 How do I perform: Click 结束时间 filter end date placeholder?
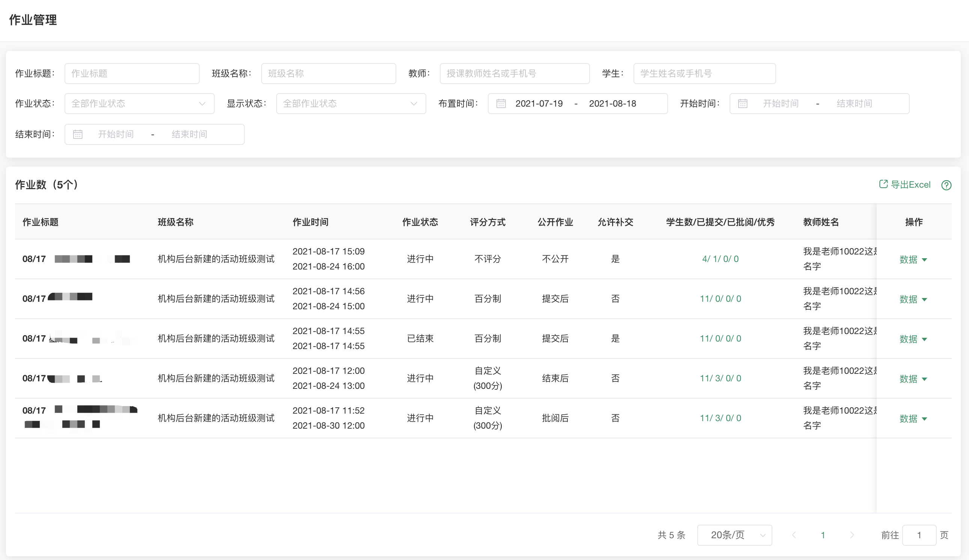coord(189,134)
